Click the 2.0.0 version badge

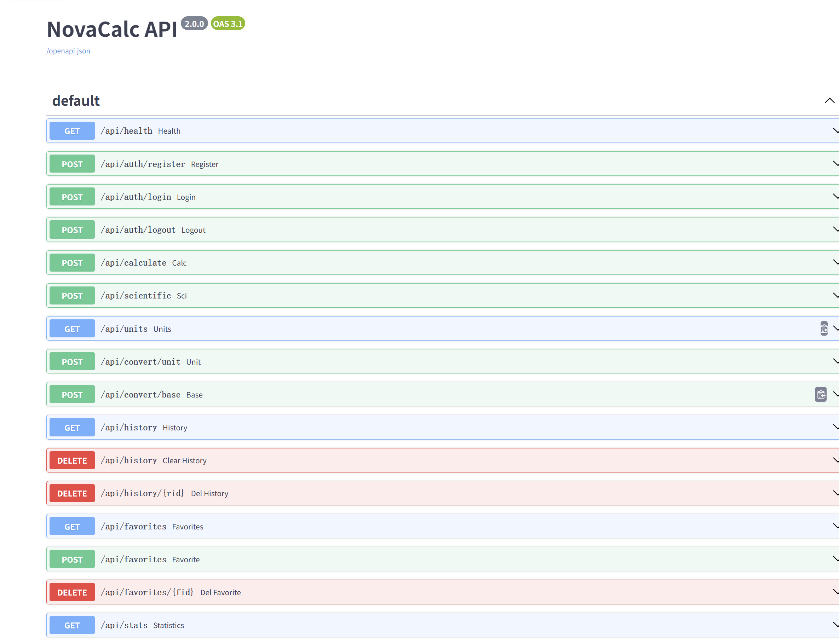(x=194, y=23)
